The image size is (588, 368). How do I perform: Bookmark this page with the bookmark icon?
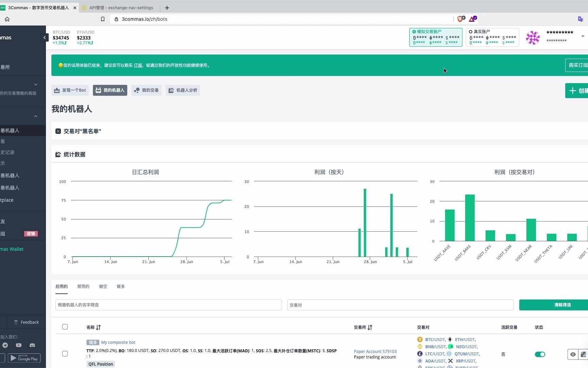tap(103, 19)
